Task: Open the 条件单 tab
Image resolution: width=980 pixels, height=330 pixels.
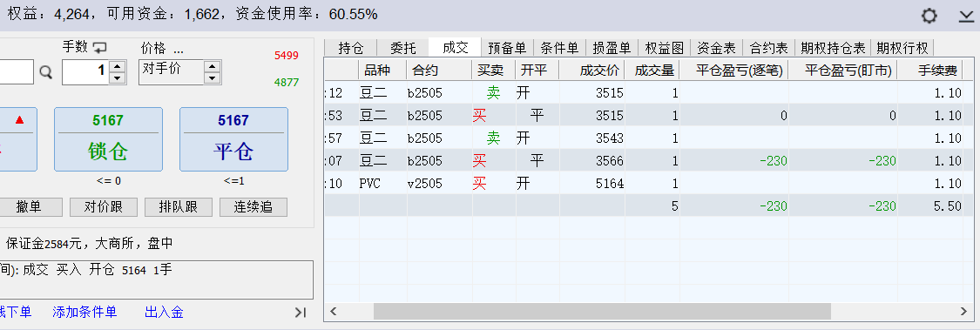Action: click(x=559, y=48)
